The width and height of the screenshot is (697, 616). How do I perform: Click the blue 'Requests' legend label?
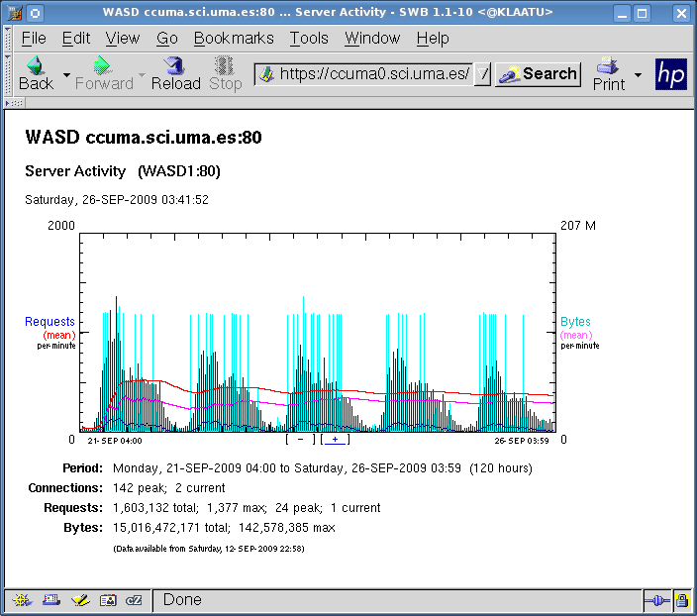[50, 322]
